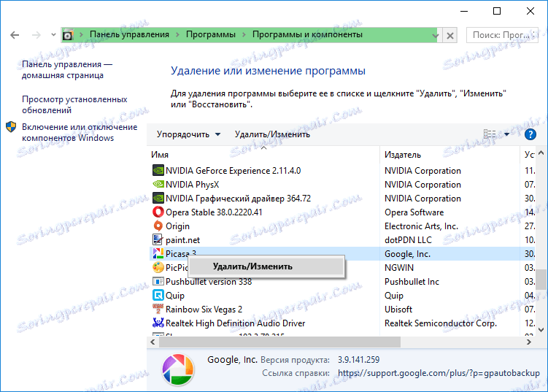Expand the address bar history dropdown
The width and height of the screenshot is (548, 392).
coord(436,35)
